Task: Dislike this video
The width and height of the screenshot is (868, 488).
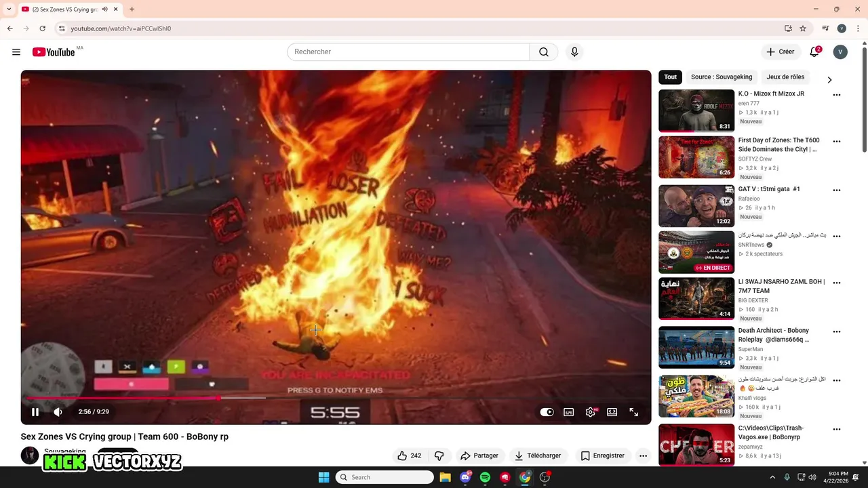Action: click(439, 456)
